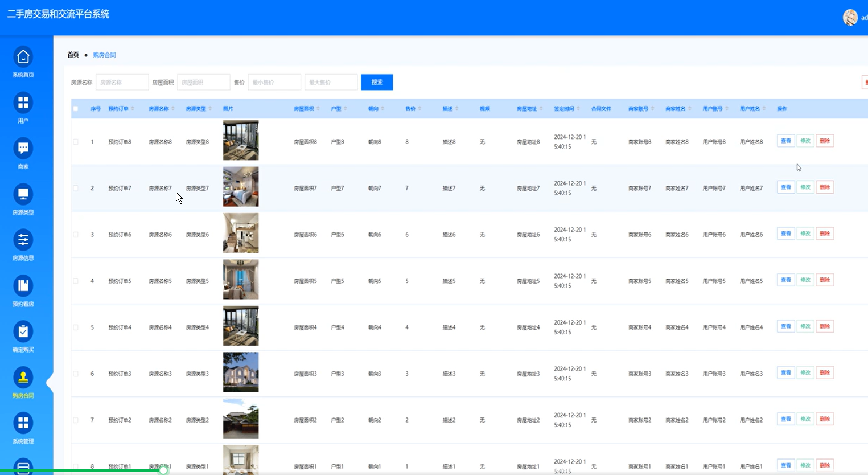Sort by 用户姓名 column arrows
The image size is (868, 475).
point(764,109)
